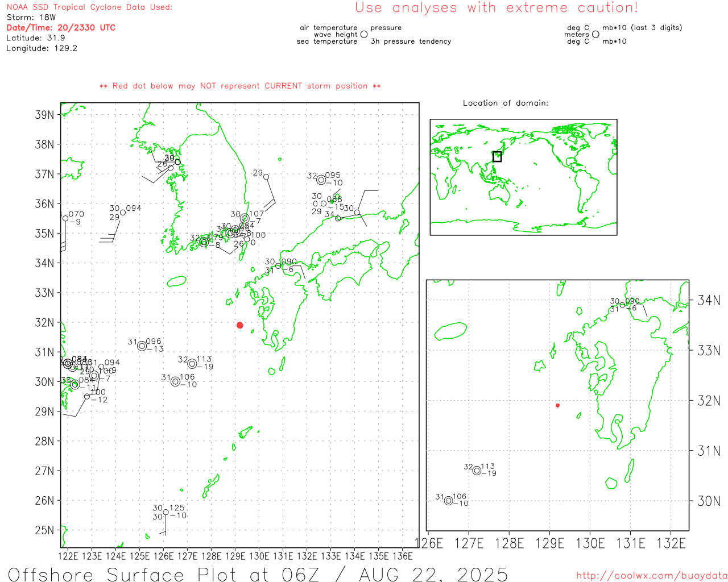This screenshot has height=582, width=728.
Task: Select buoy station reading 30 125 -10
Action: coord(166,512)
